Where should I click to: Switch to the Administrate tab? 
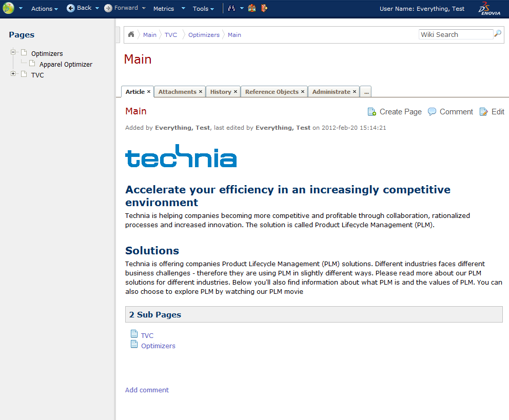331,92
